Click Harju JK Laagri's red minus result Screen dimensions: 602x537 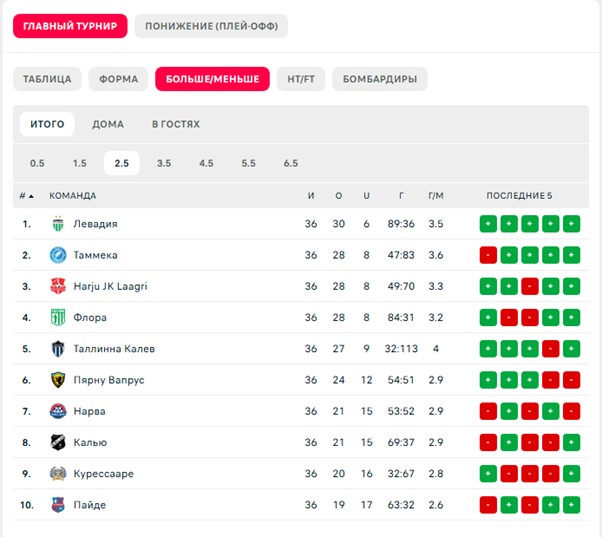pyautogui.click(x=530, y=286)
